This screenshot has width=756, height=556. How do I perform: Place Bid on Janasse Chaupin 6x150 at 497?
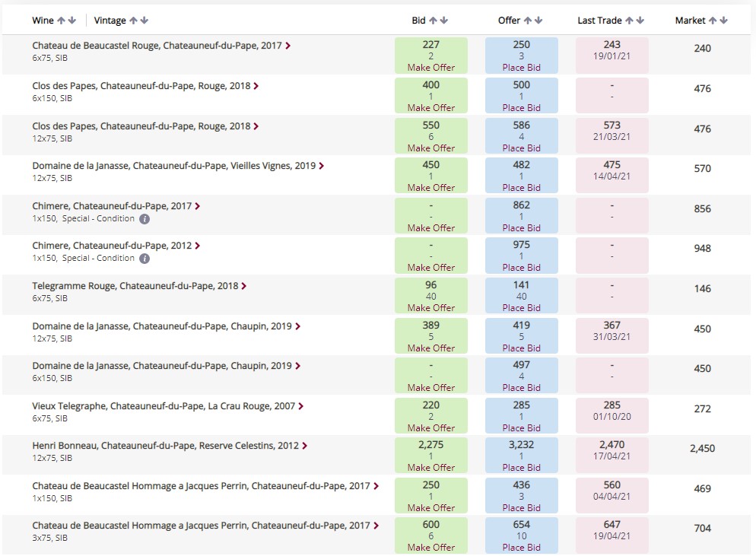(x=521, y=388)
